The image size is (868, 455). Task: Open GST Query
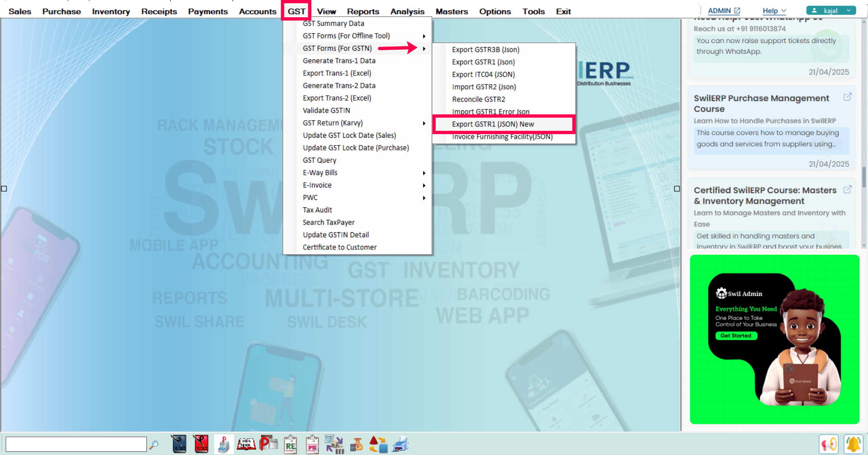[x=320, y=160]
